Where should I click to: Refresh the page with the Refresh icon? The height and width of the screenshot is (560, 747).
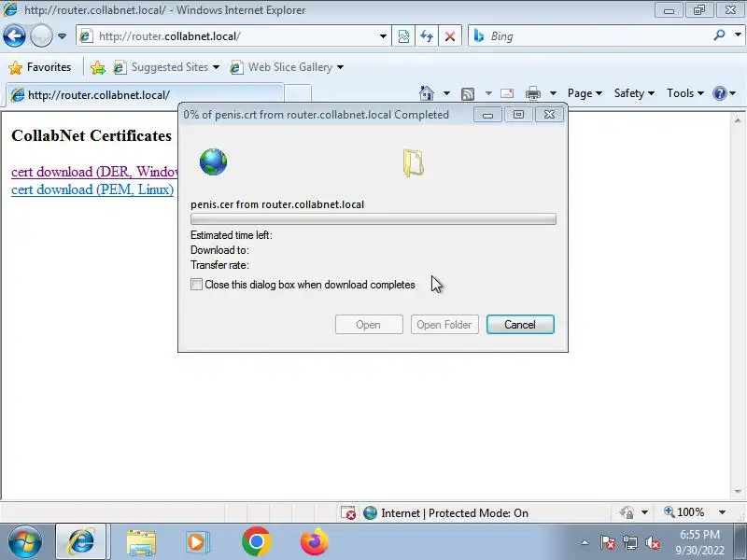(x=427, y=36)
